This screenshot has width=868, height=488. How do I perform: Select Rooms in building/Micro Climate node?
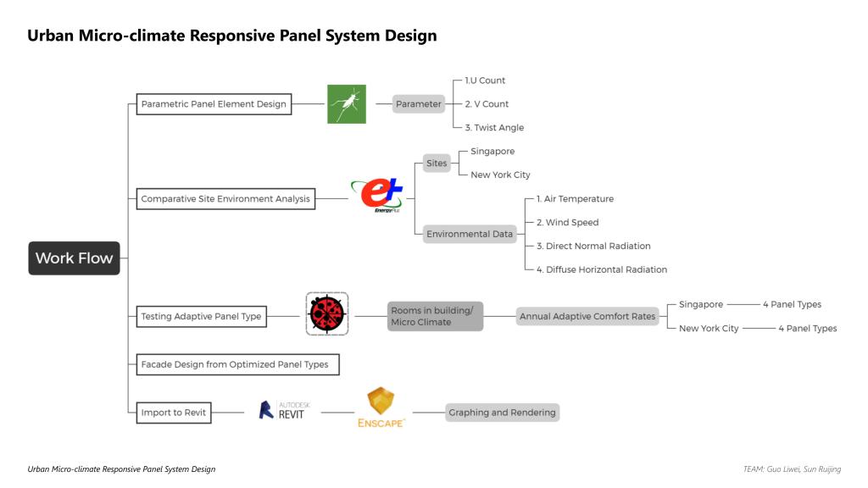click(434, 317)
